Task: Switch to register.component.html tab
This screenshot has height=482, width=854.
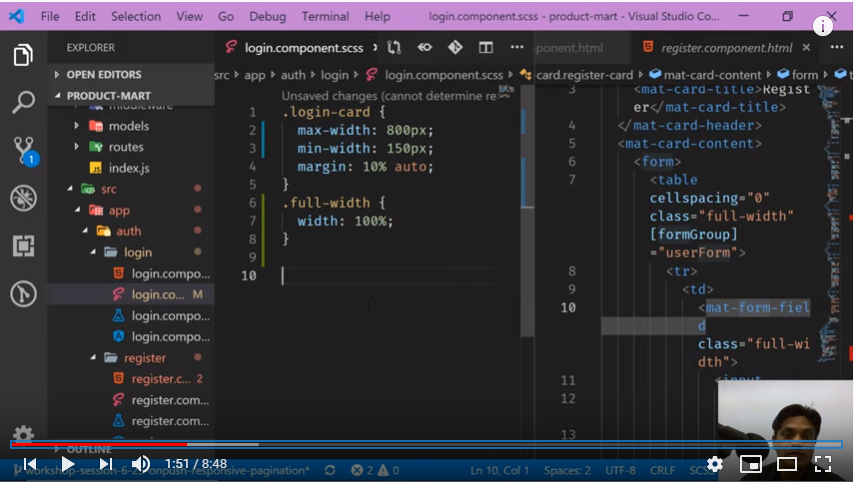Action: (x=717, y=48)
